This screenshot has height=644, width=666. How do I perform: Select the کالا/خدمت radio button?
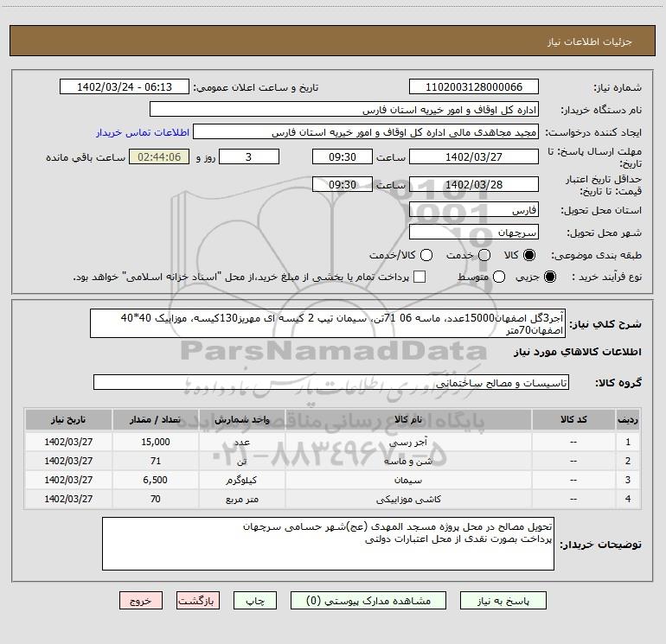pos(426,255)
